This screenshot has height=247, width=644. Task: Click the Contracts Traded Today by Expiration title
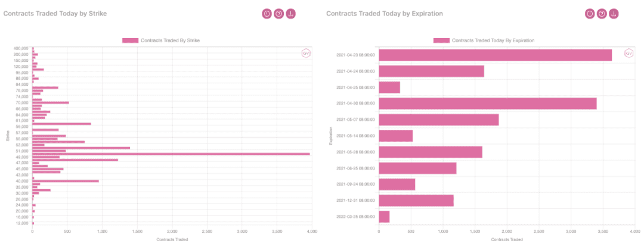pyautogui.click(x=385, y=14)
